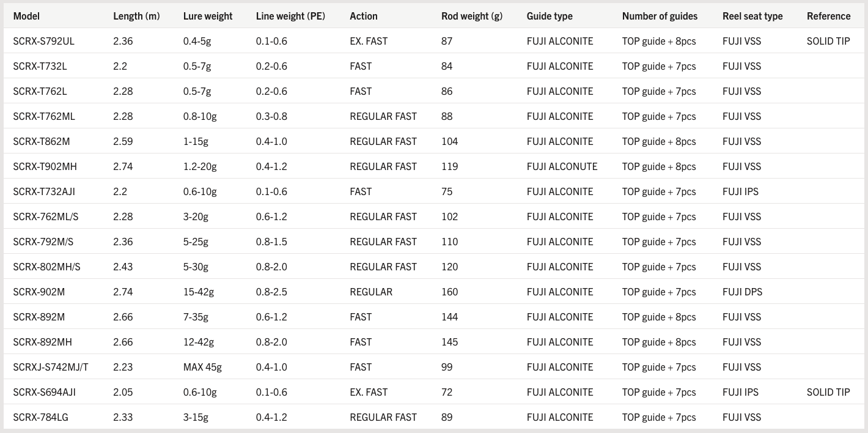Select the SCRXJ-S742MJ/T model cell
The image size is (868, 433).
pyautogui.click(x=51, y=367)
